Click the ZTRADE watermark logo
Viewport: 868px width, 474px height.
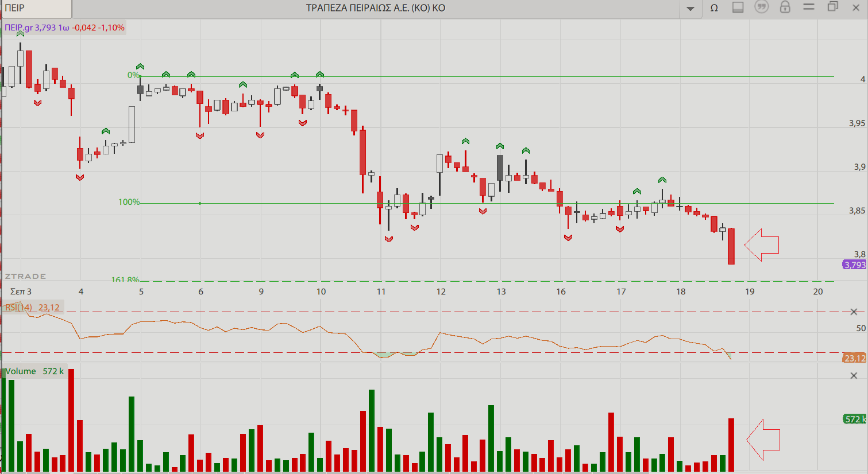[x=25, y=277]
